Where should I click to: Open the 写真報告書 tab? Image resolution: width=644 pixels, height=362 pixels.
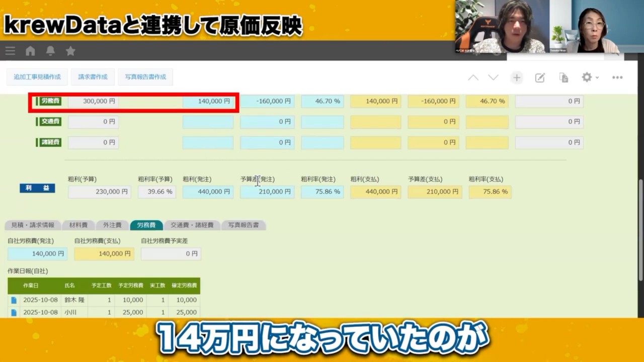[x=244, y=225]
